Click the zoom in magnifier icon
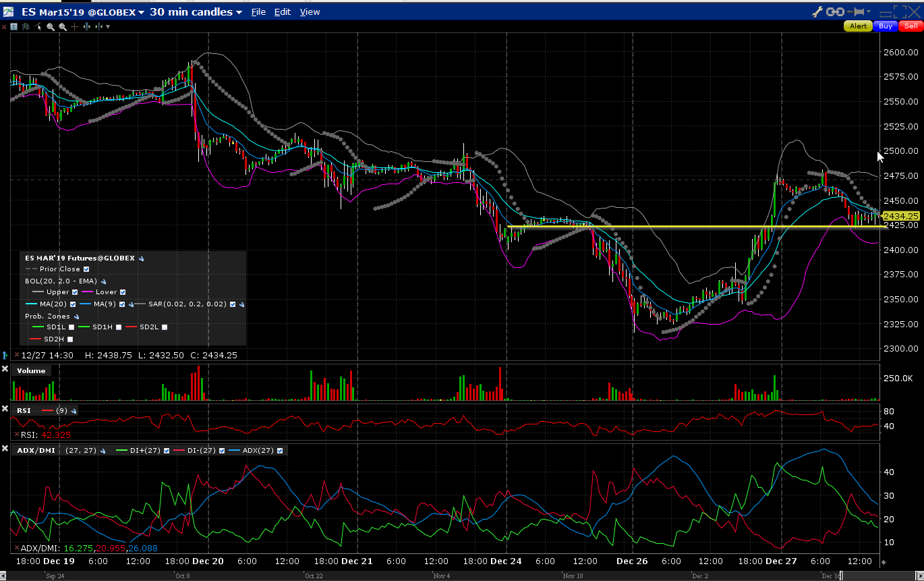This screenshot has height=581, width=924. [x=51, y=26]
